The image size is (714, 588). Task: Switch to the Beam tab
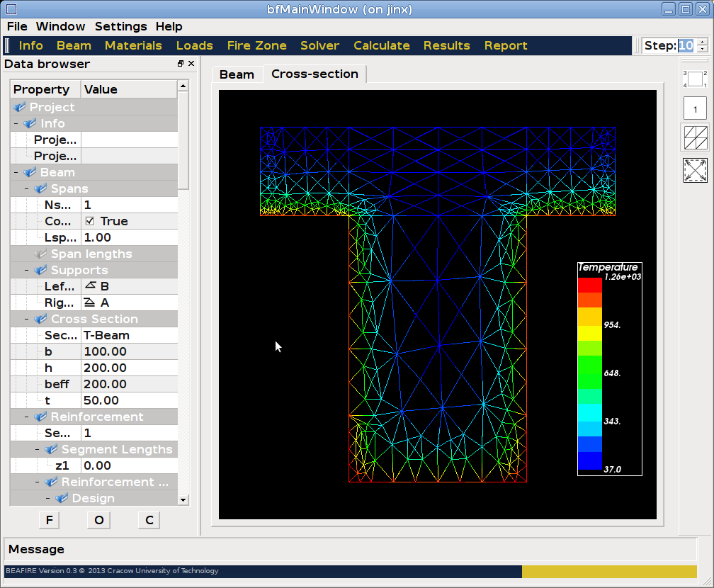click(x=237, y=74)
